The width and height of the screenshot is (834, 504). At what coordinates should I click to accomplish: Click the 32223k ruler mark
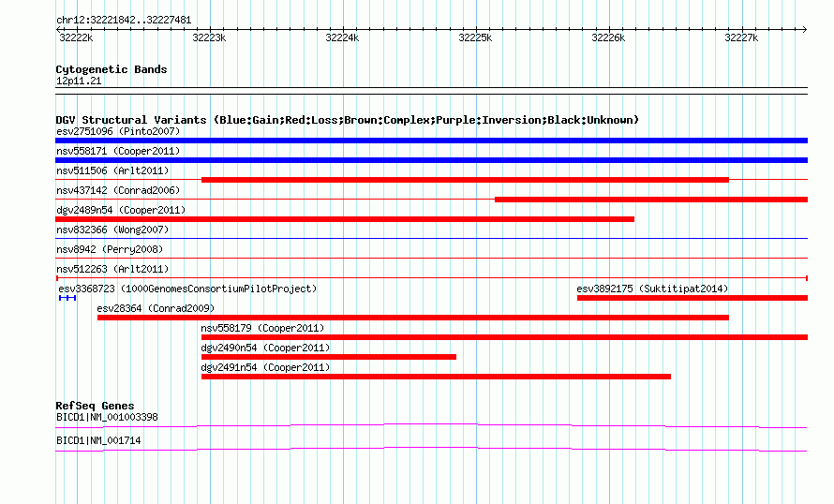coord(209,37)
